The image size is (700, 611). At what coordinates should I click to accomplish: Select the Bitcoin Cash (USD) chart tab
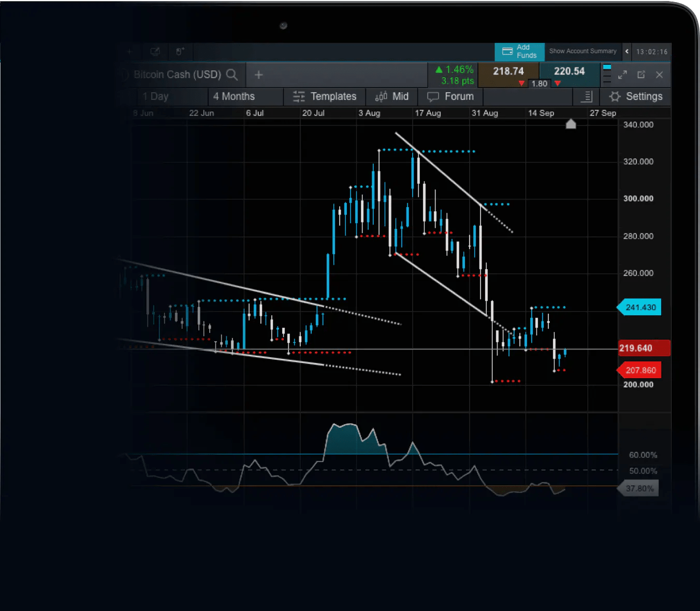tap(176, 75)
